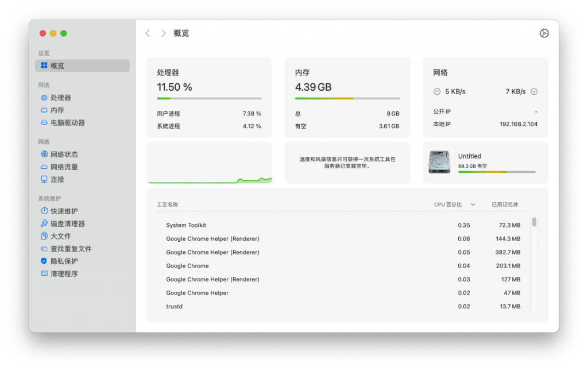
Task: Open the 连接 sidebar item
Action: (x=82, y=179)
